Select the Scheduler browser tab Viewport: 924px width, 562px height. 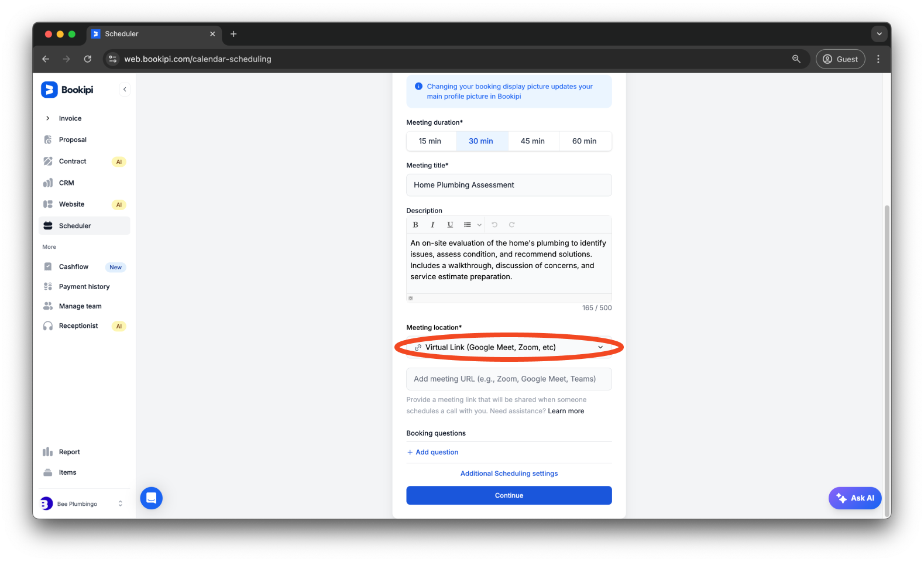154,34
